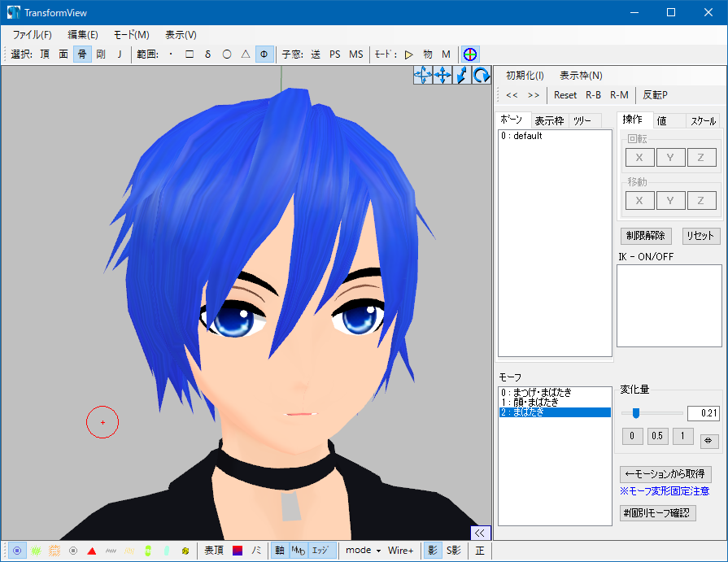The height and width of the screenshot is (562, 728).
Task: Open the PS child window
Action: (x=335, y=54)
